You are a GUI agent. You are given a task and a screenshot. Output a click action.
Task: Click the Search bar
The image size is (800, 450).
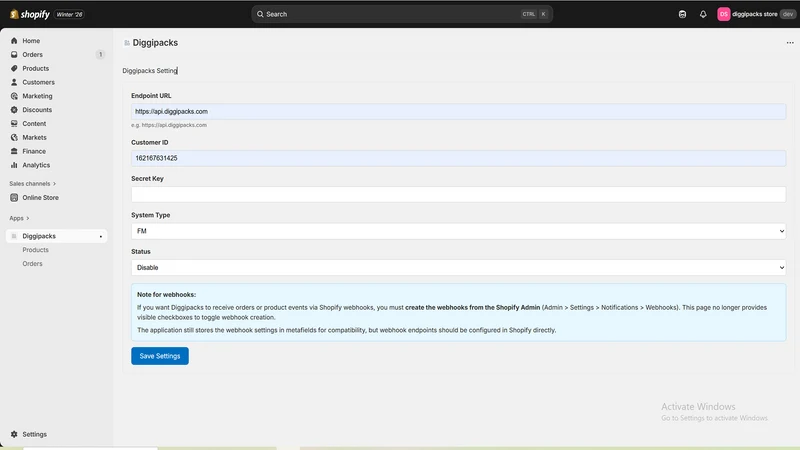[x=402, y=14]
